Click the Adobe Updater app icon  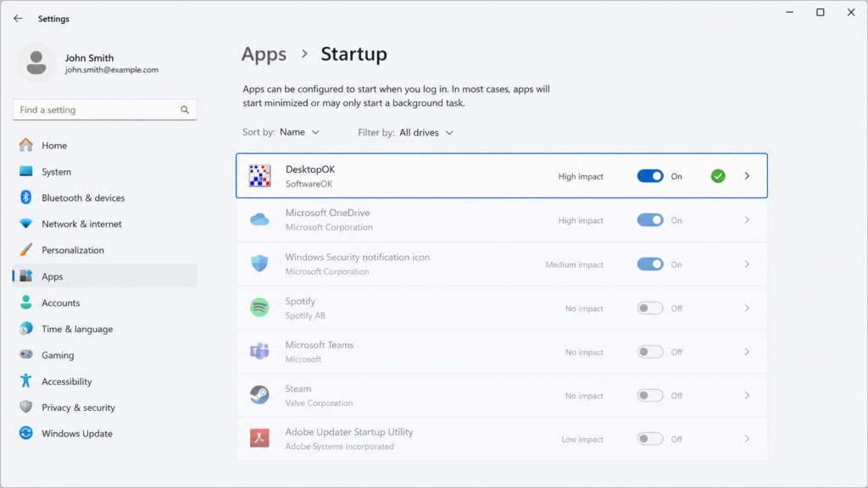coord(259,438)
